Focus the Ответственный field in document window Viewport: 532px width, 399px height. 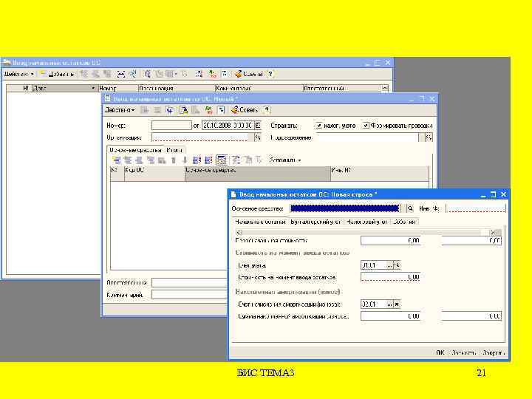pos(189,282)
